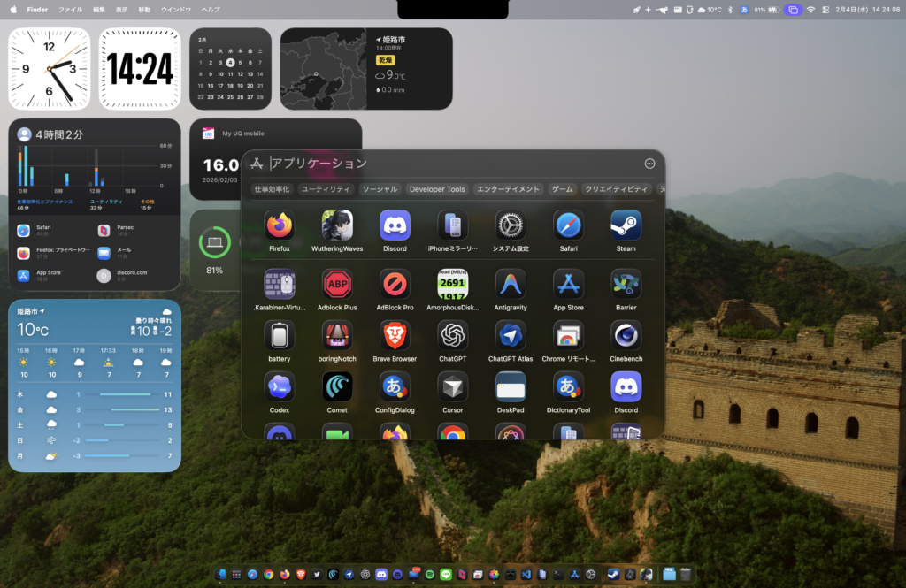Open the boringNotch app
This screenshot has height=588, width=906.
[x=337, y=336]
